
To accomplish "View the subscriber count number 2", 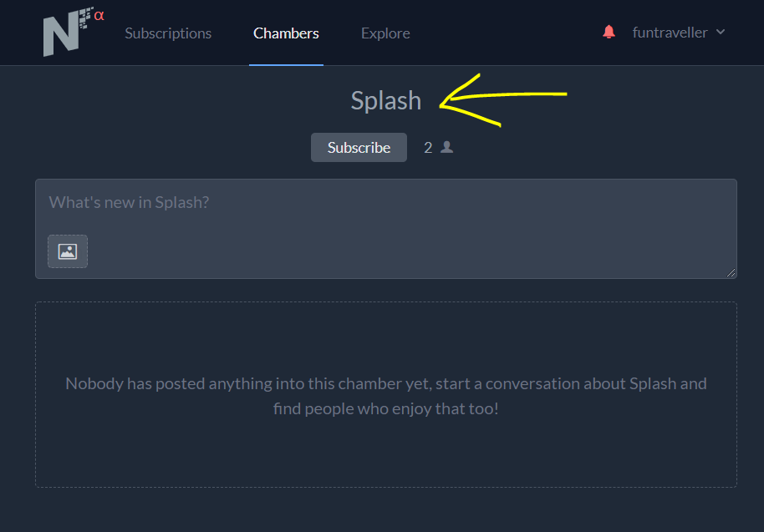I will (x=428, y=148).
